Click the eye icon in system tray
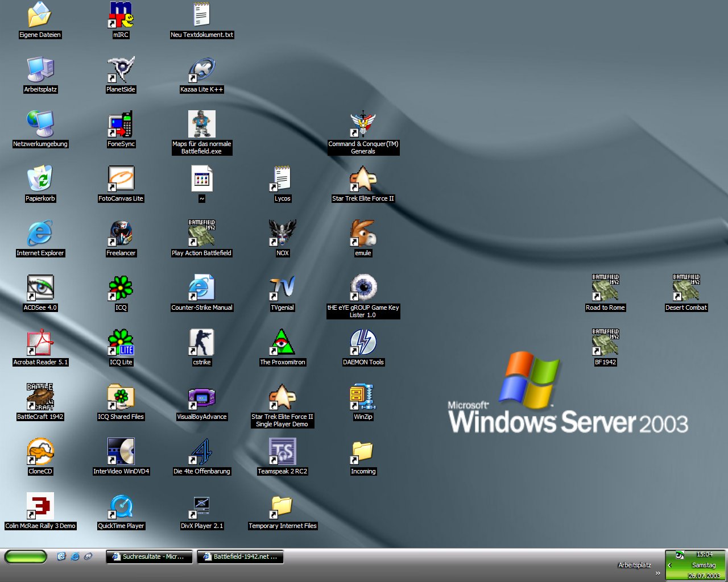 680,555
